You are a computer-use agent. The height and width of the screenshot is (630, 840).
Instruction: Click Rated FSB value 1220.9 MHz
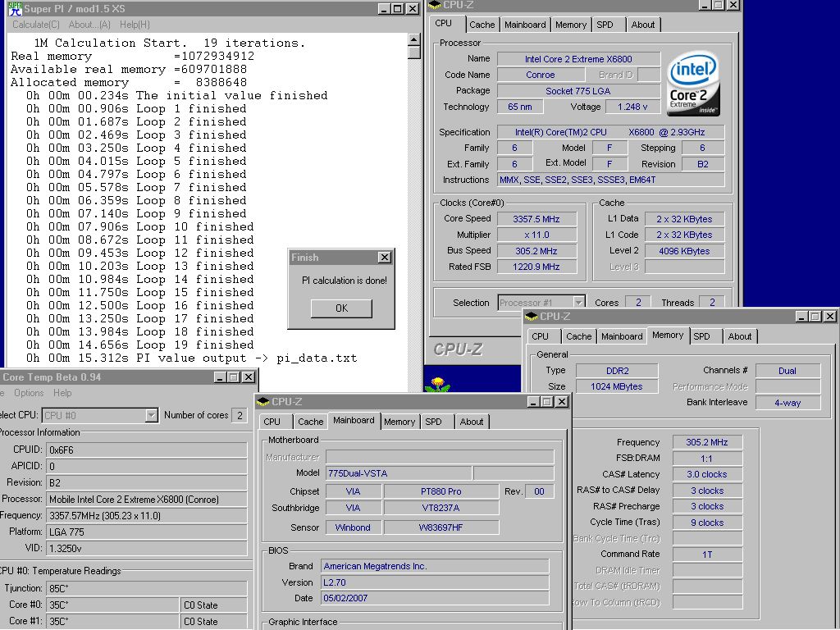[x=536, y=267]
